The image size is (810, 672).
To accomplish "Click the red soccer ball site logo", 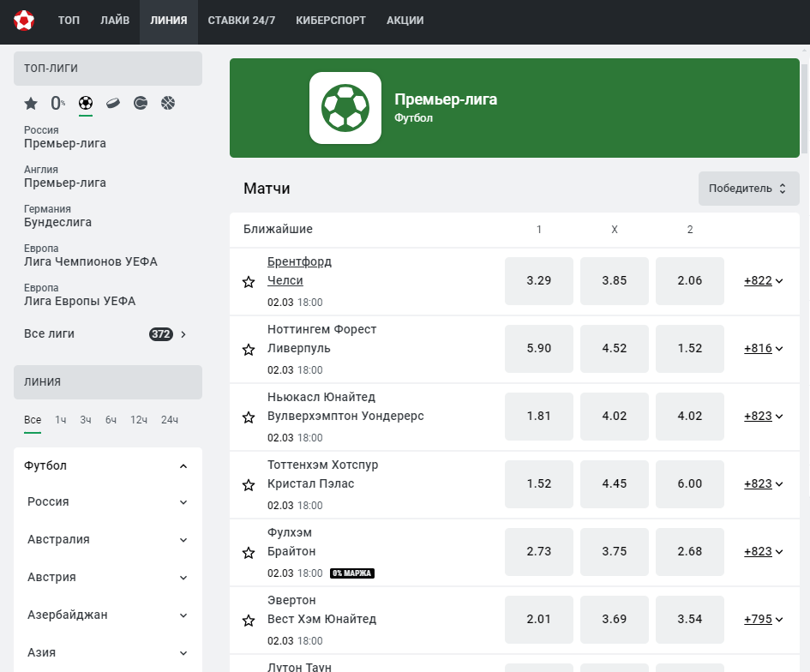I will tap(24, 21).
